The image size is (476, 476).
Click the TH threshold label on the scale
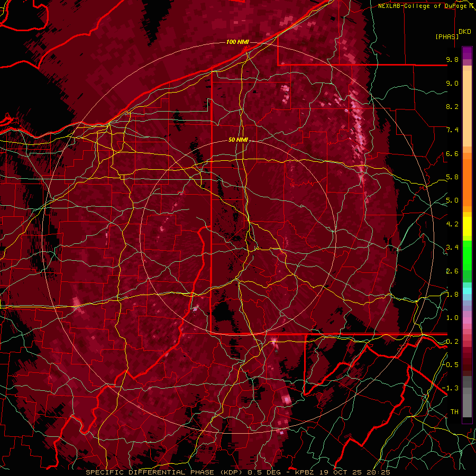(454, 412)
